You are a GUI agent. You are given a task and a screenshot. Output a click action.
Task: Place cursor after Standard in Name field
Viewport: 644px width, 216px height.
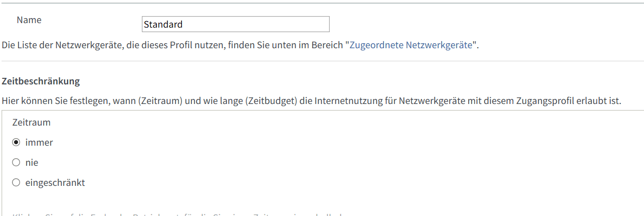(184, 24)
